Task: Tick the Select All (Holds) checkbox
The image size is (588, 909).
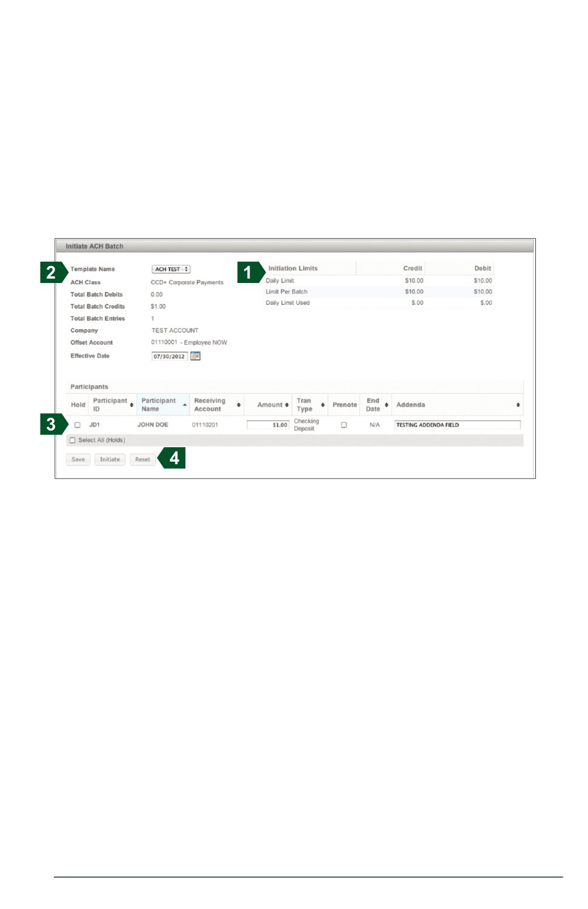Action: 73,441
